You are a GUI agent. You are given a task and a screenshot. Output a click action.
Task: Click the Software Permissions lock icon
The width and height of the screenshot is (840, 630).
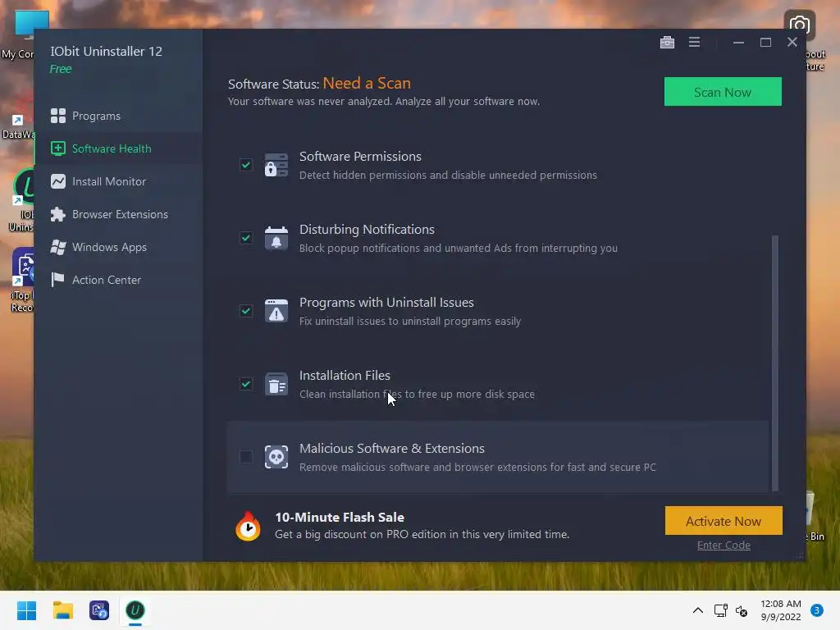point(276,165)
